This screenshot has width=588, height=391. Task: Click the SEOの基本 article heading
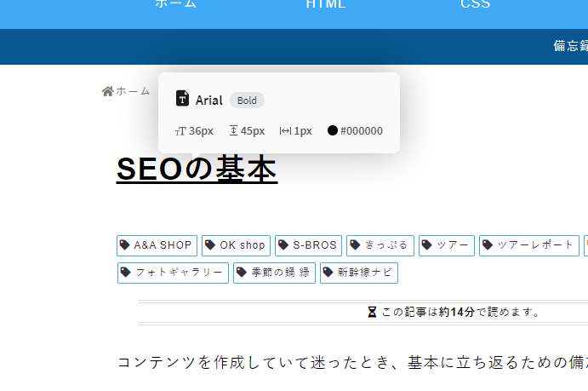[197, 170]
